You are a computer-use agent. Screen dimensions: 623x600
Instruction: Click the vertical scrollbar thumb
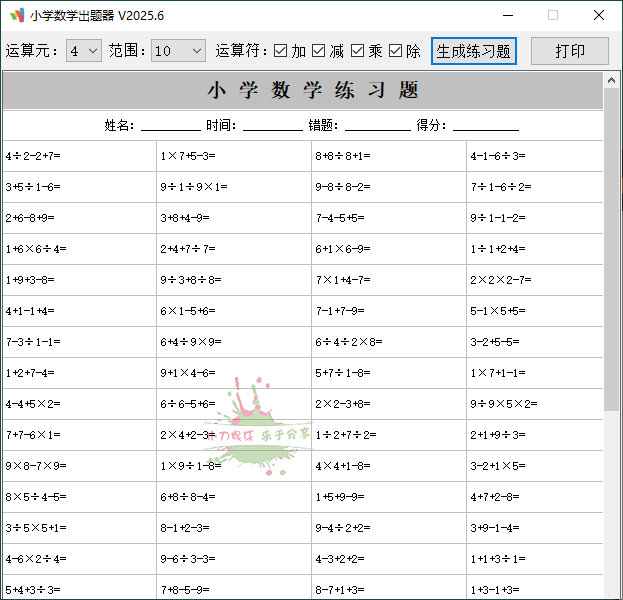point(612,250)
